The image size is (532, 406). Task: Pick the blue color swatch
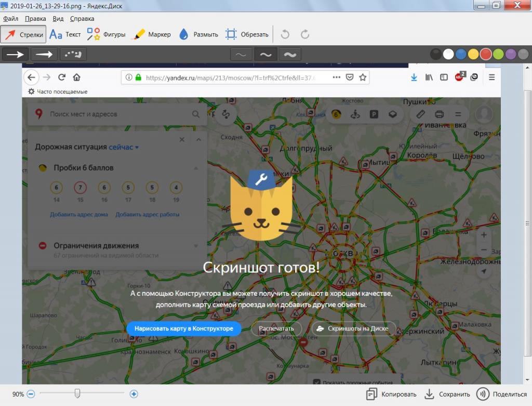click(x=461, y=54)
